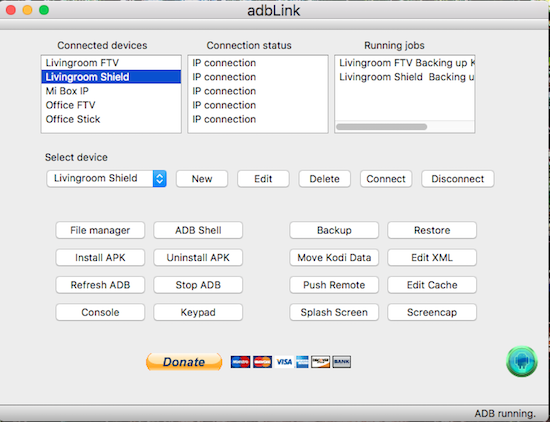Take a Screencap of the device
The image size is (550, 422).
[432, 312]
